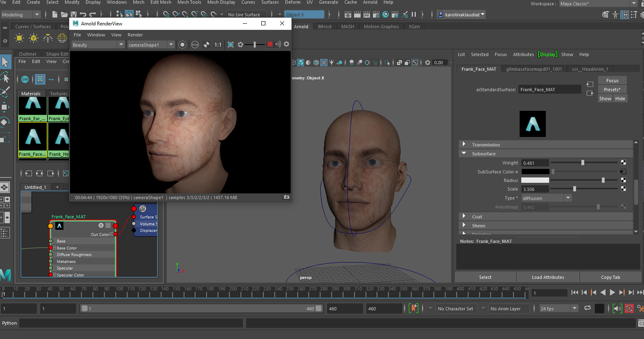
Task: Open the Beauty AOV dropdown
Action: [x=98, y=45]
